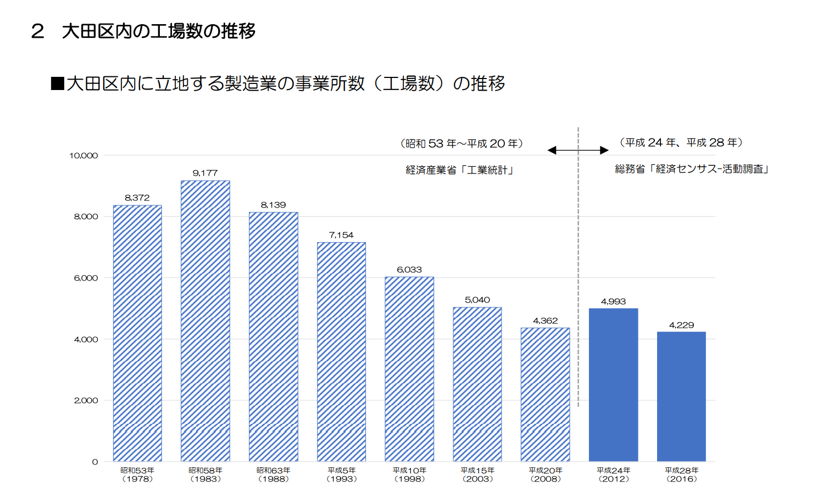The image size is (834, 504).
Task: Select the 昭和58年 (1983) hatched bar
Action: 205,321
